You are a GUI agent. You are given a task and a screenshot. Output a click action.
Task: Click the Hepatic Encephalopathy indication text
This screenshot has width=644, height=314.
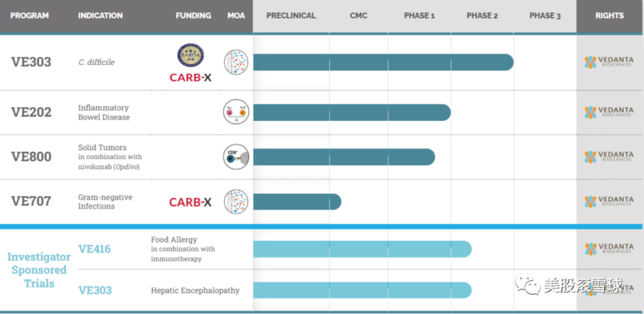point(195,291)
